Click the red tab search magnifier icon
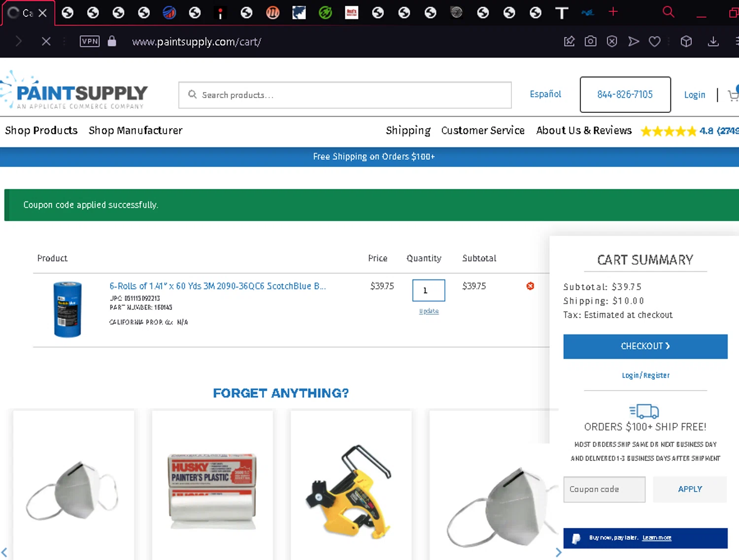This screenshot has height=560, width=739. point(669,11)
